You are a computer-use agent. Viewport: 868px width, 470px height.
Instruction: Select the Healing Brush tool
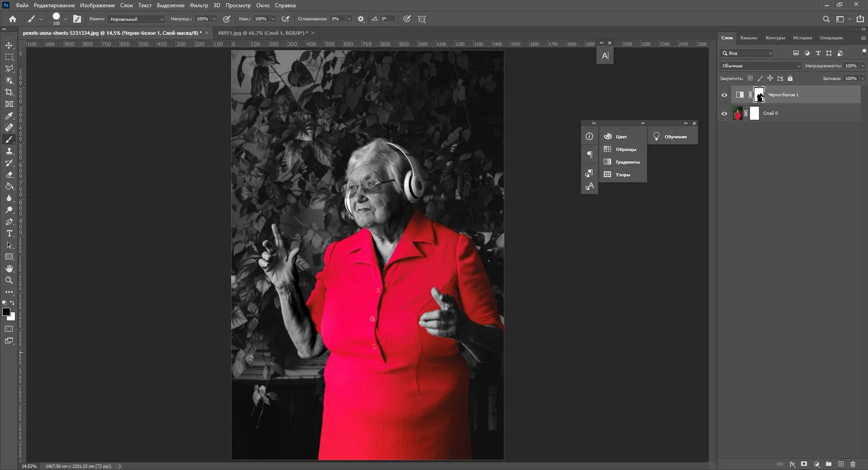coord(9,127)
